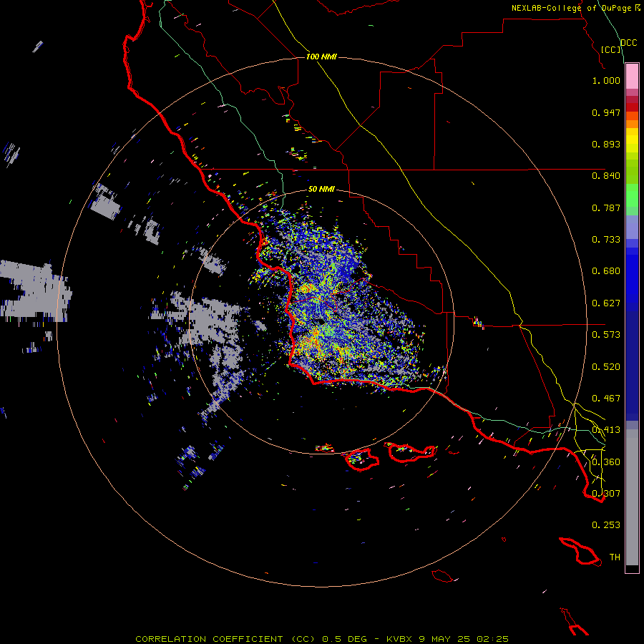Click the TH threshold label on the scale
Viewport: 644px width, 644px height.
point(615,557)
